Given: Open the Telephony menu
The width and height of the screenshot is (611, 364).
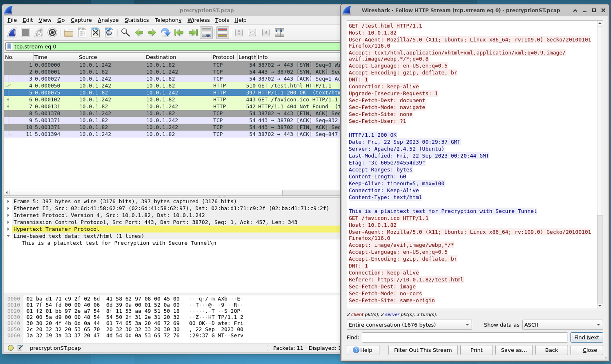Looking at the screenshot, I should coord(168,20).
